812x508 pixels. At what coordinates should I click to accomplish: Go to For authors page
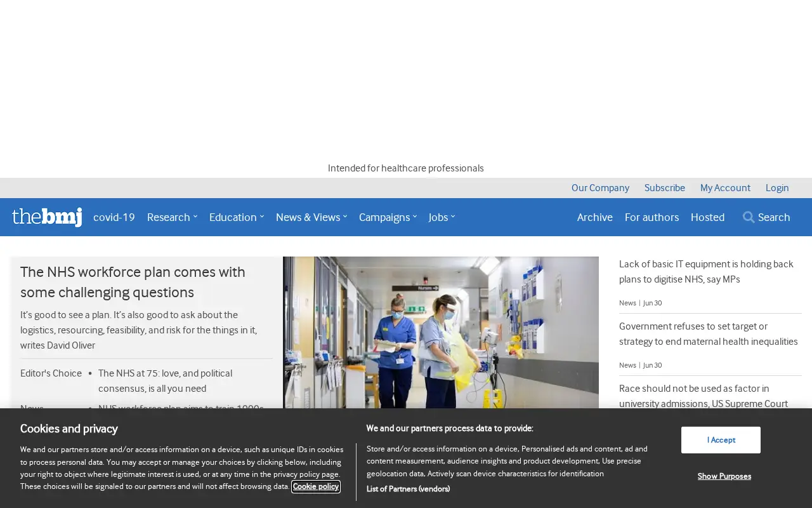click(x=652, y=217)
